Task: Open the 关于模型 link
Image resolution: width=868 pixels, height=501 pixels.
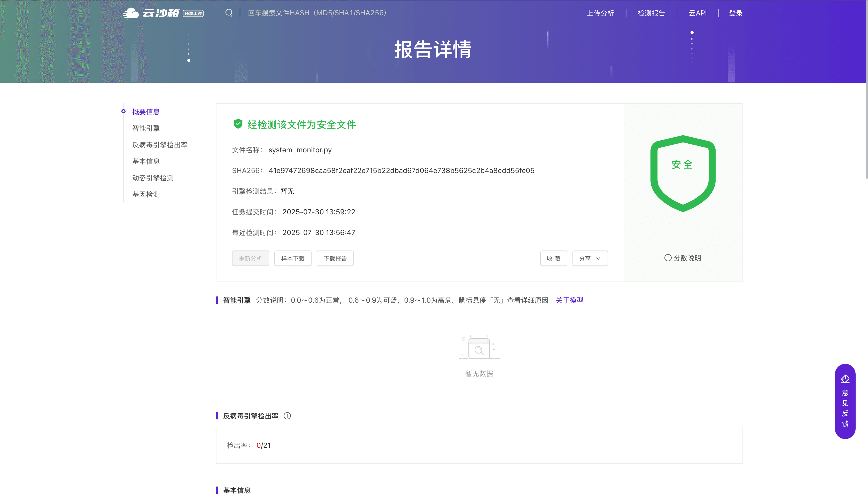Action: tap(569, 300)
